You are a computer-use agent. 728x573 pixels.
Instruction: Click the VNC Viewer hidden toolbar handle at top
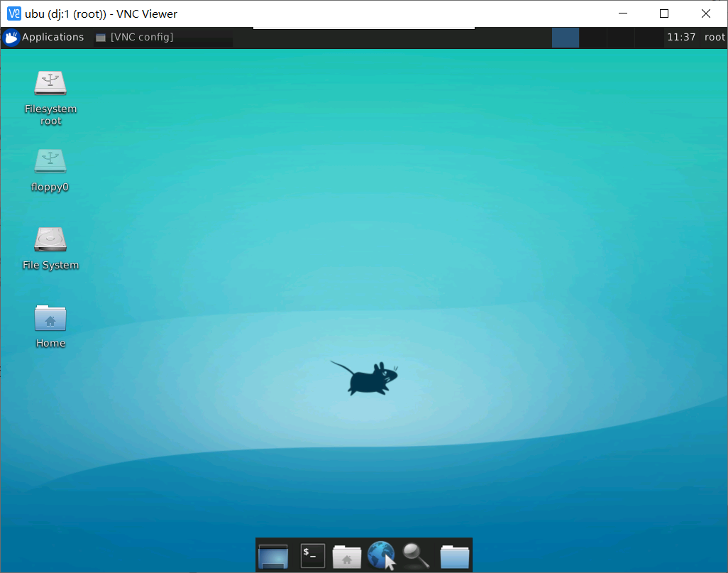pos(364,28)
